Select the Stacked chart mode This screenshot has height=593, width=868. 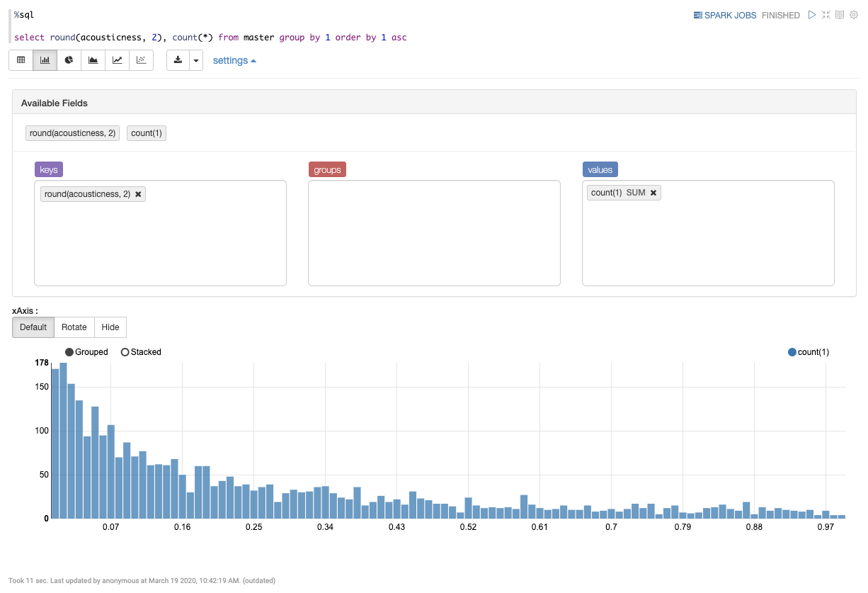pos(141,352)
